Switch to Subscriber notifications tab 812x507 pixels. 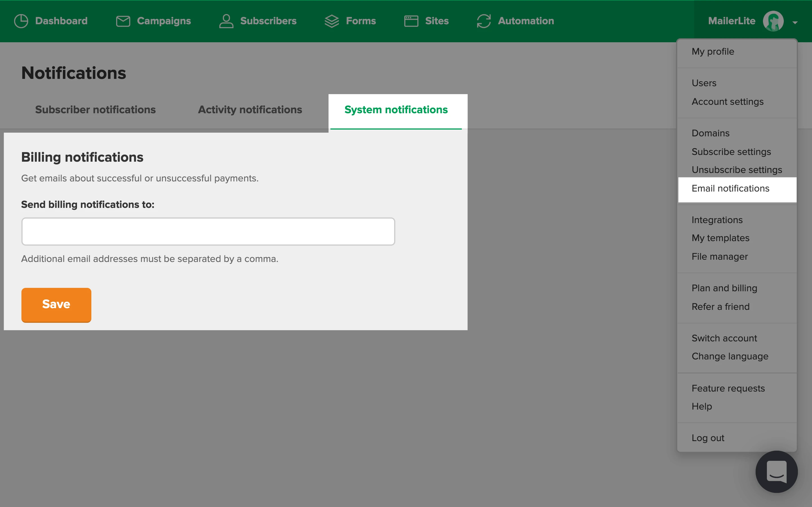pos(95,110)
